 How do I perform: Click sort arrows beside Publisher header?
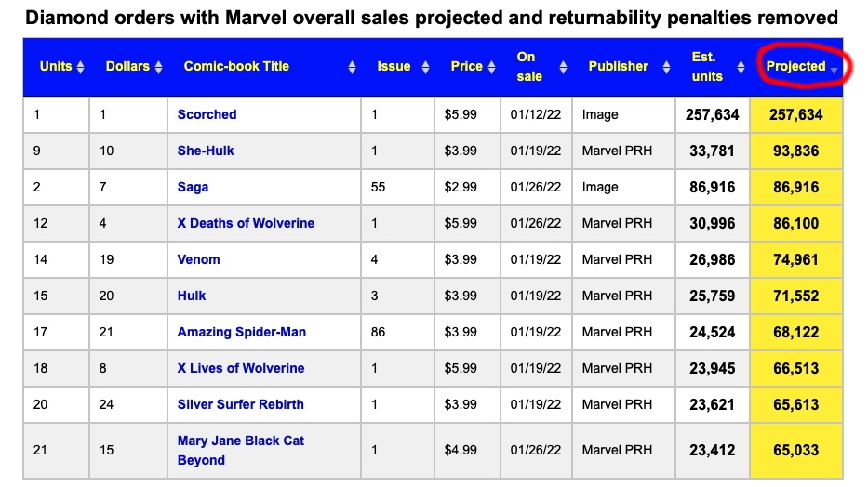[665, 67]
